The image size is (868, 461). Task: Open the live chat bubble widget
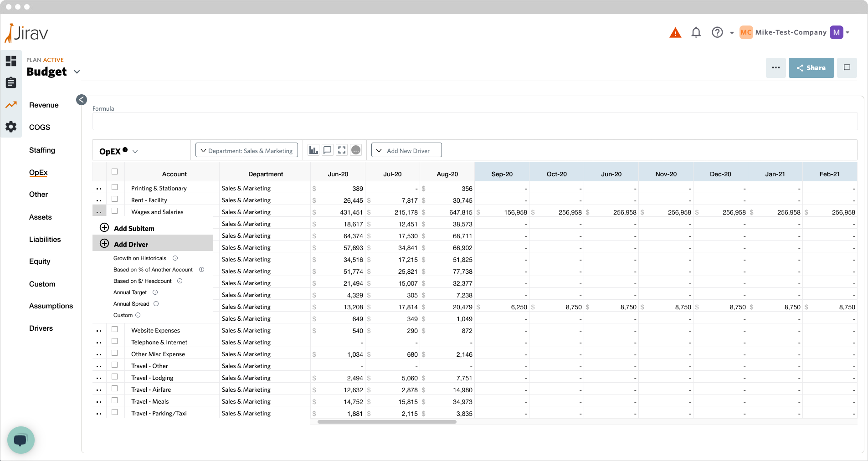(21, 440)
